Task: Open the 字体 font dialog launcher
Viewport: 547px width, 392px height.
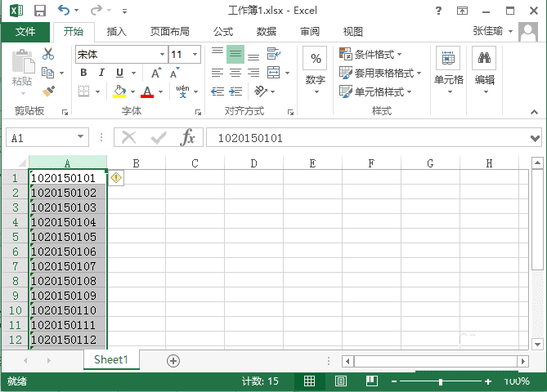Action: tap(198, 112)
